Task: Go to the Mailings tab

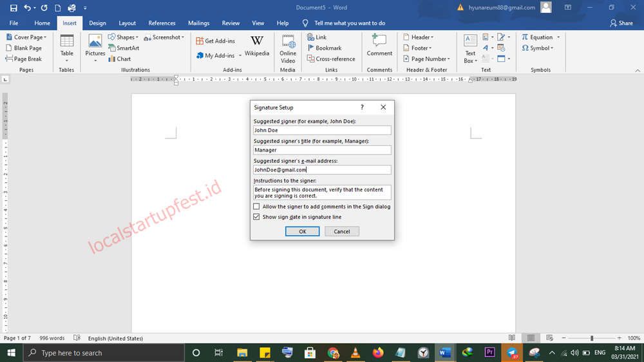Action: (x=199, y=23)
